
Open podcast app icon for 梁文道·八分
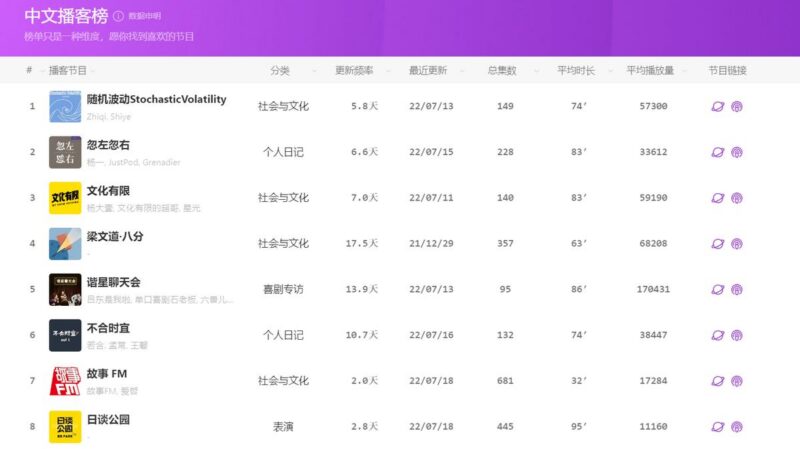[737, 243]
